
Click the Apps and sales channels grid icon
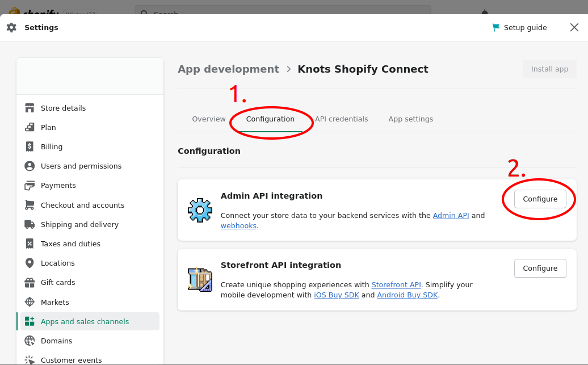pyautogui.click(x=30, y=321)
